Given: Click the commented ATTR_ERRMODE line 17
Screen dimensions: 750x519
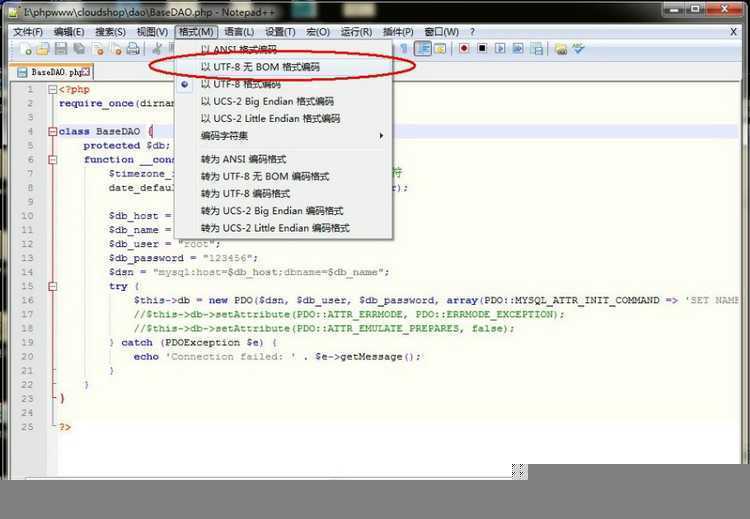Looking at the screenshot, I should [349, 314].
